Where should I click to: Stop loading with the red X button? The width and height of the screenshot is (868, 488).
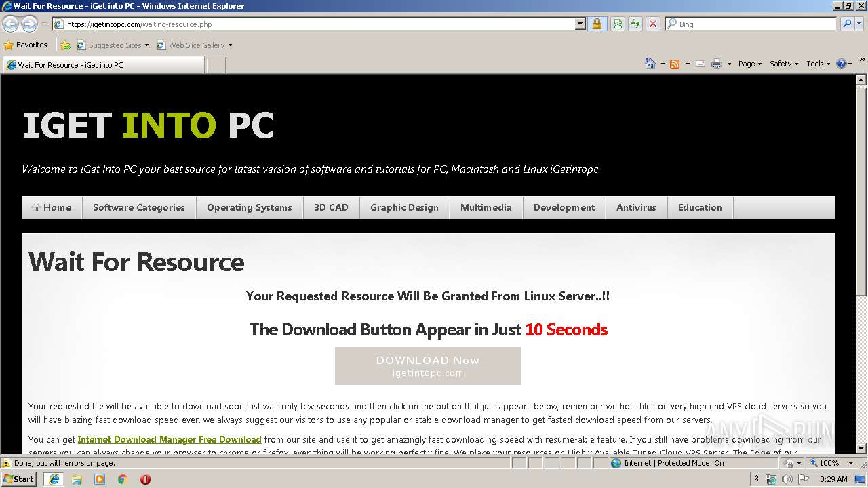tap(653, 24)
